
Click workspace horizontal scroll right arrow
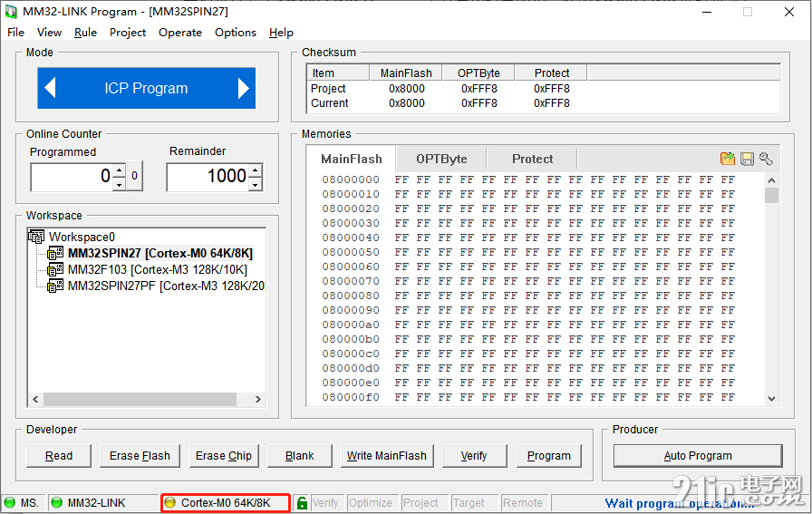coord(258,400)
